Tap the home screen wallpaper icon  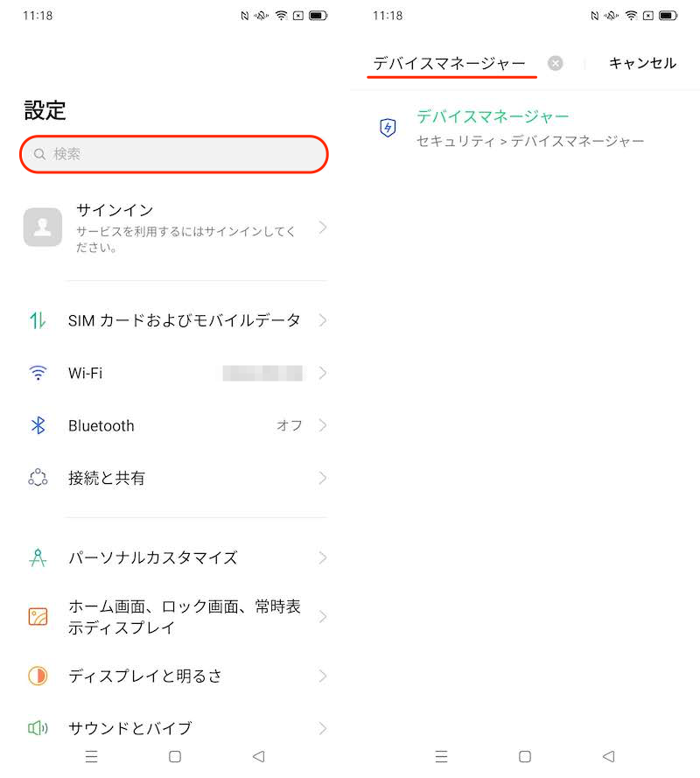38,617
